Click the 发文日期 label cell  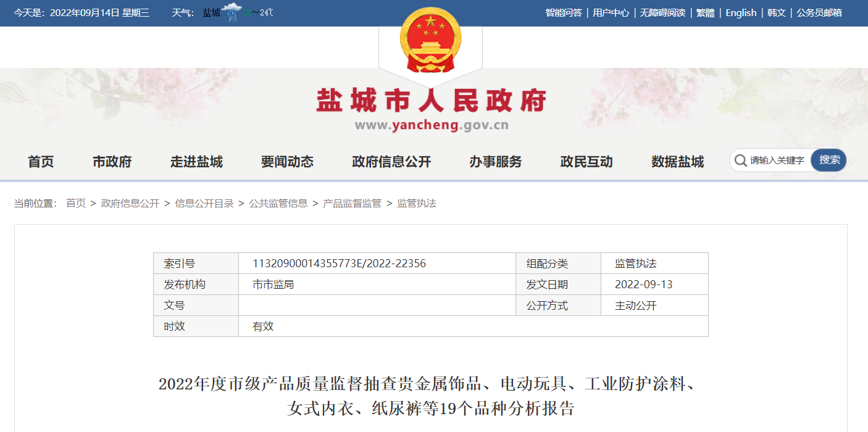tap(558, 285)
